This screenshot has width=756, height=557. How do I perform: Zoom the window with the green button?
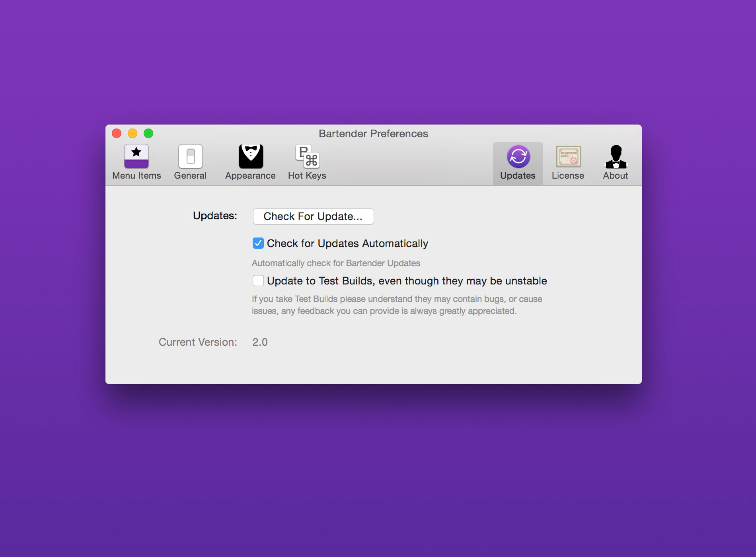click(148, 133)
